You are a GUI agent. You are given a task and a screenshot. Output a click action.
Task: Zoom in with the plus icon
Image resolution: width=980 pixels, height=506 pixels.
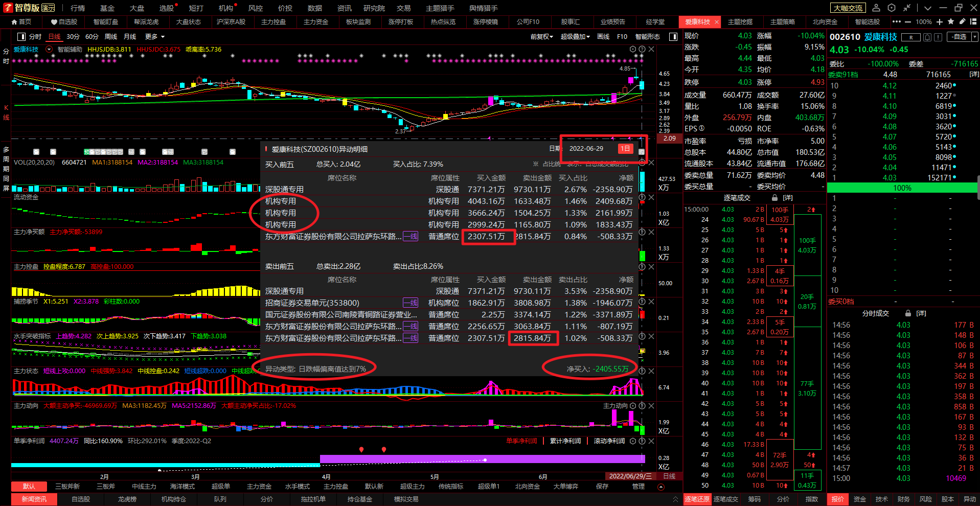(x=940, y=22)
